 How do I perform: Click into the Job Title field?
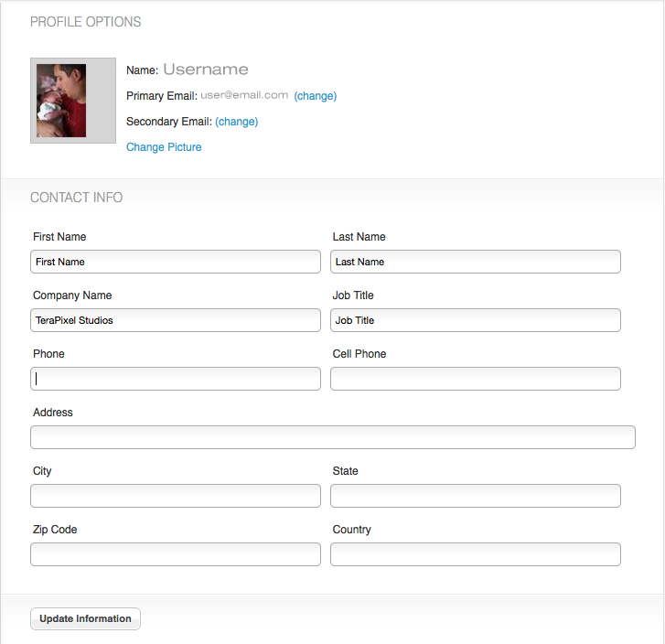tap(476, 320)
